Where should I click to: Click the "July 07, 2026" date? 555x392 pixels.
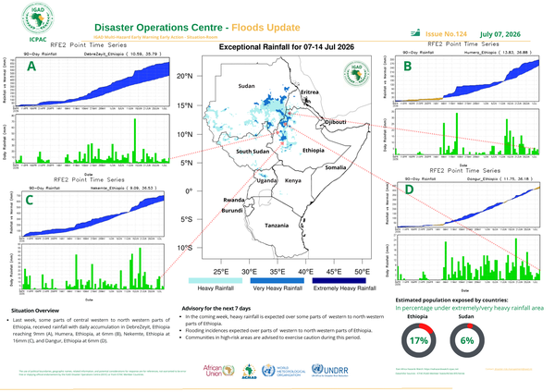500,34
